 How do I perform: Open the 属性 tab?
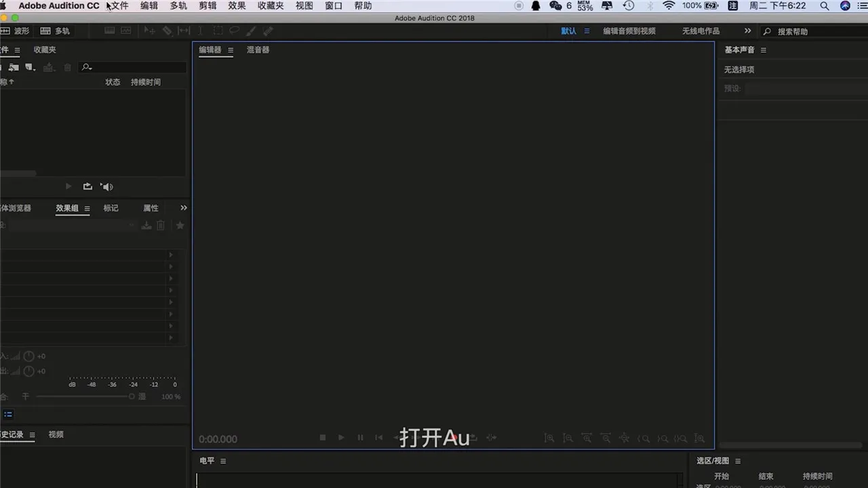151,208
